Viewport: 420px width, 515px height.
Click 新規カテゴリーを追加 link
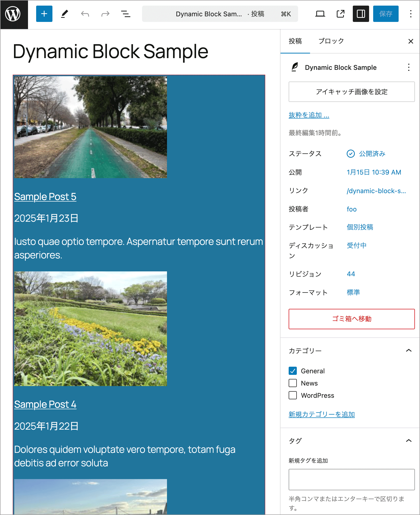[321, 415]
